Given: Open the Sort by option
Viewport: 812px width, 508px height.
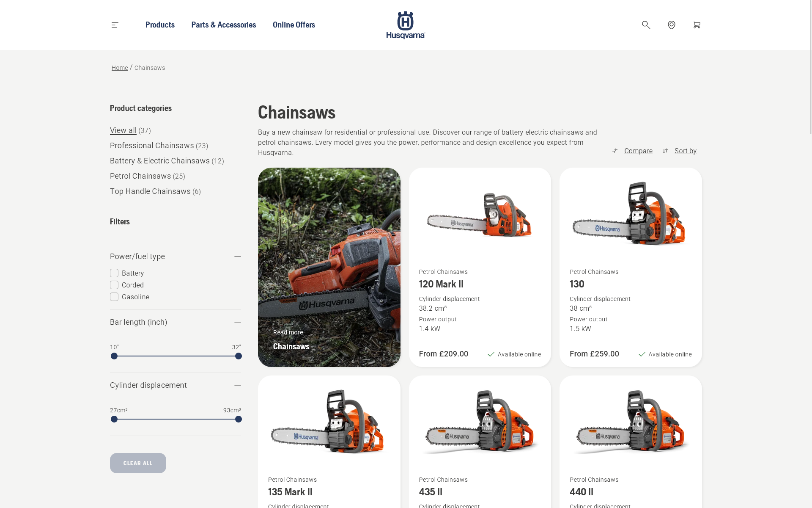Looking at the screenshot, I should (x=686, y=151).
